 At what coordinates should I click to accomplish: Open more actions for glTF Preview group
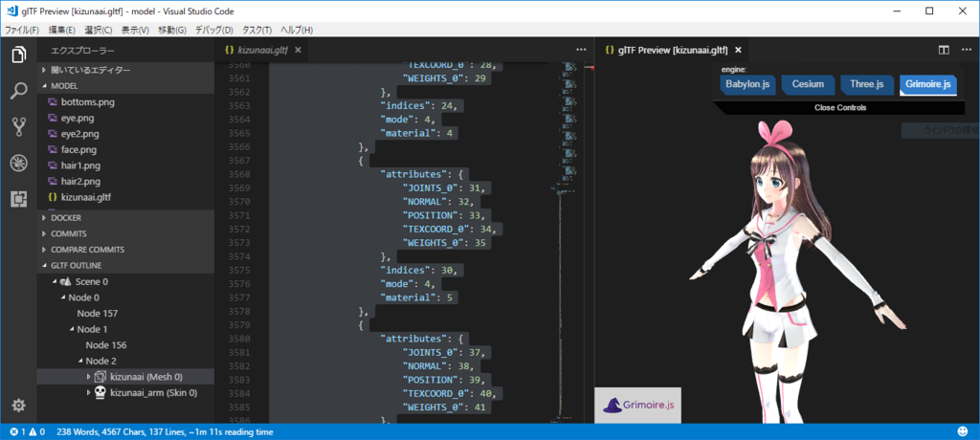(x=967, y=50)
